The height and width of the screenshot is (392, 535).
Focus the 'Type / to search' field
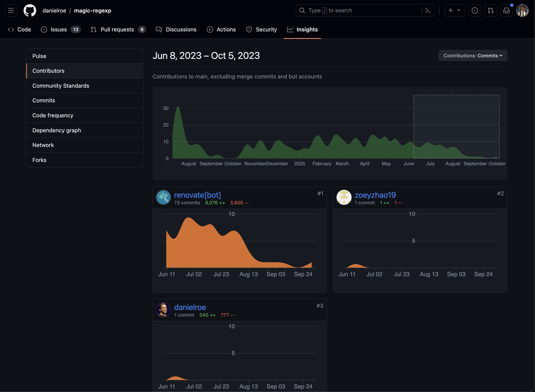pos(365,11)
